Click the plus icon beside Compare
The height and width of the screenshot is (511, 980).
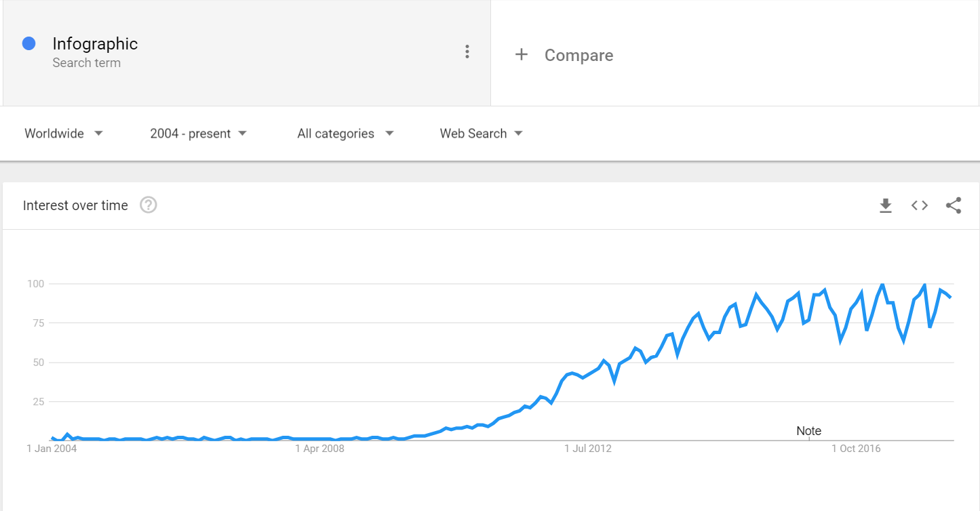[521, 54]
